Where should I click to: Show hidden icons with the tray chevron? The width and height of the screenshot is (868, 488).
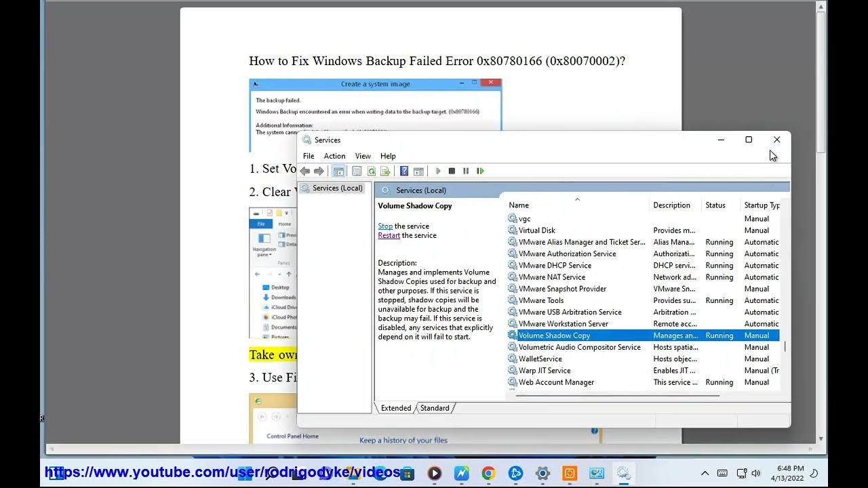705,473
